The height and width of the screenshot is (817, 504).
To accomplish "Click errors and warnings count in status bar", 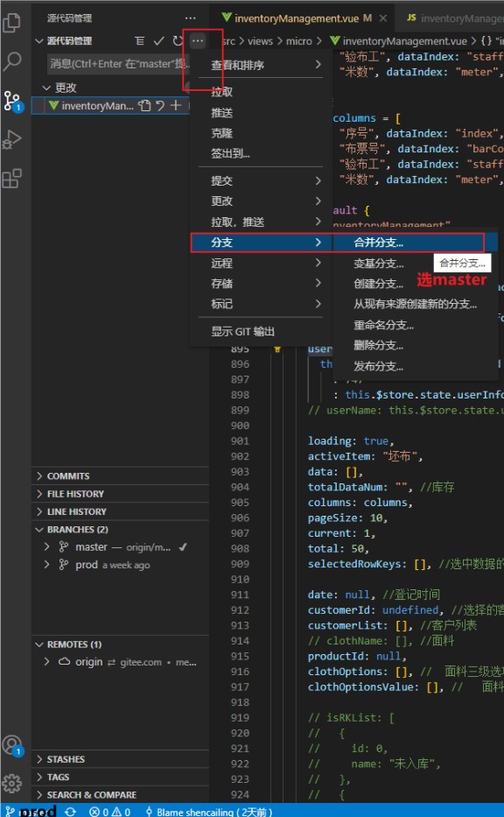I will tap(109, 811).
